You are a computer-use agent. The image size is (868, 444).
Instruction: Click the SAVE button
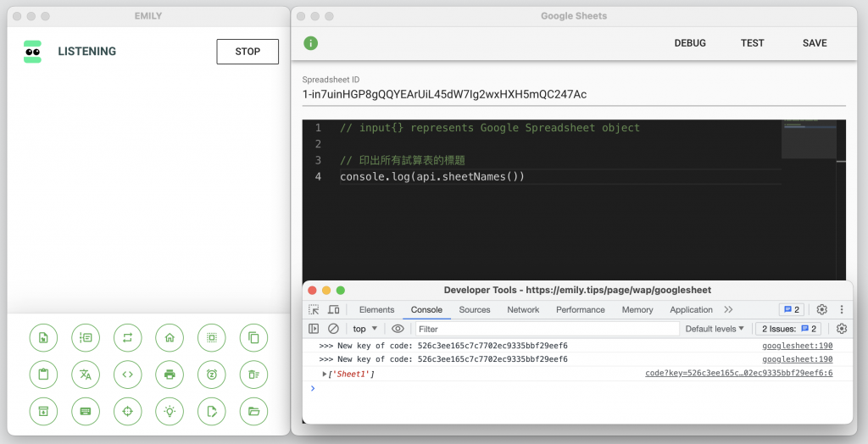pos(815,43)
